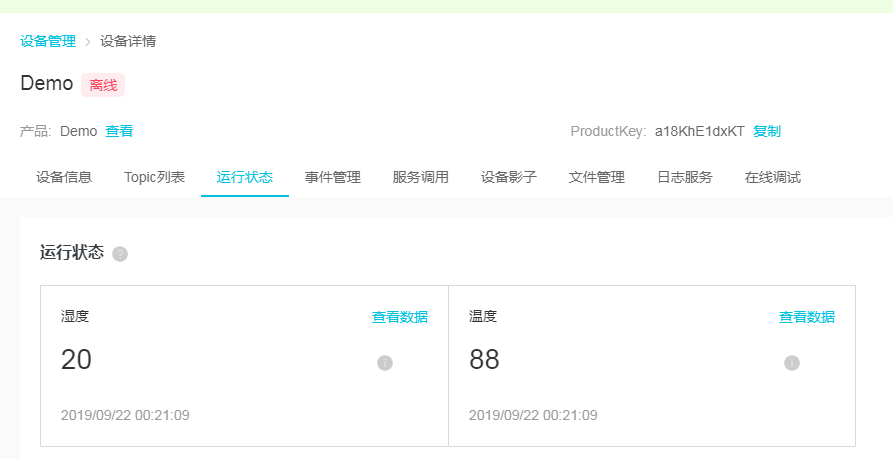Open the 设备信息 tab
This screenshot has height=459, width=893.
pyautogui.click(x=64, y=177)
